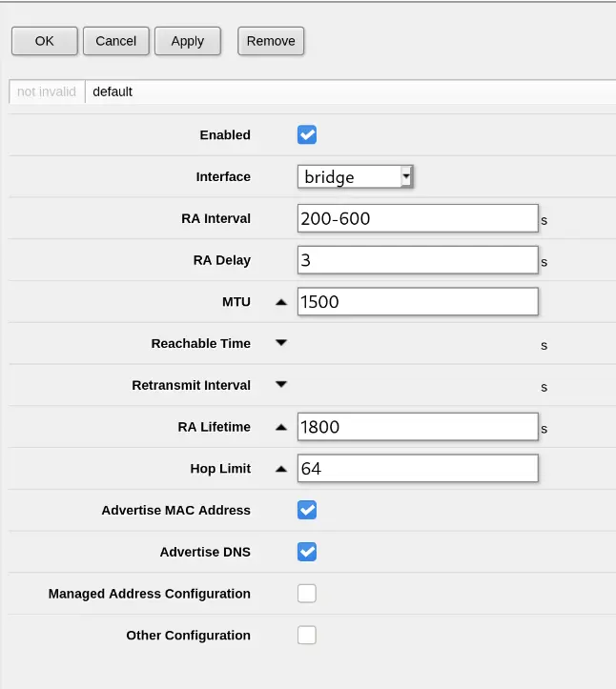Uncheck the Enabled checkbox
This screenshot has width=616, height=689.
coord(307,134)
